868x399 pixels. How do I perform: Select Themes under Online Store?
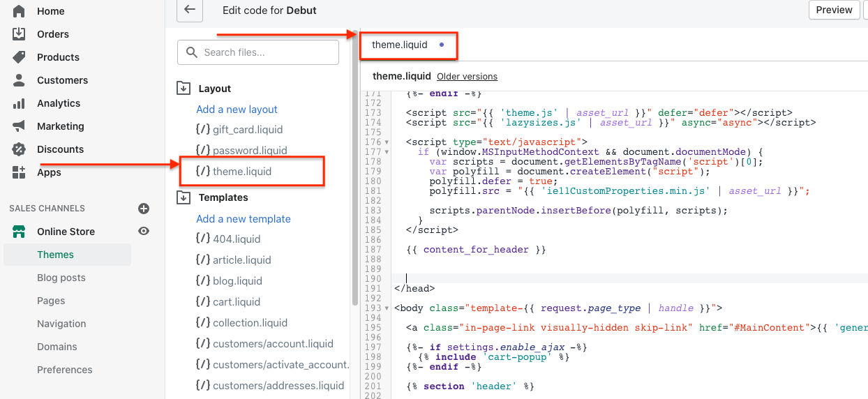67,255
